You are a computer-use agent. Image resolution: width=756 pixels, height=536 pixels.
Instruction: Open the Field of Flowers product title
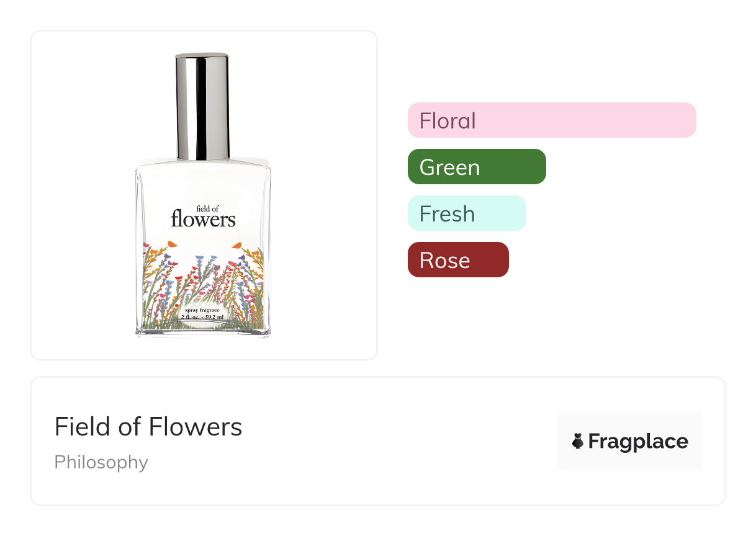coord(148,427)
